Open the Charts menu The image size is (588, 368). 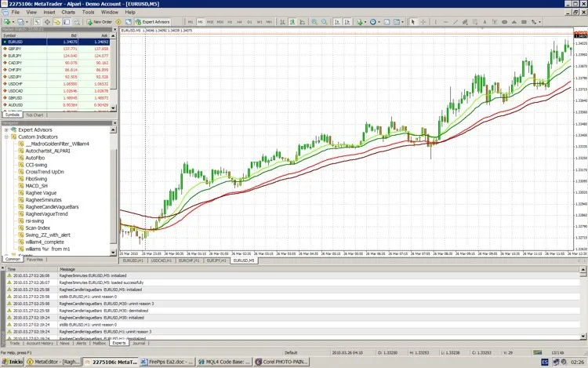(68, 13)
